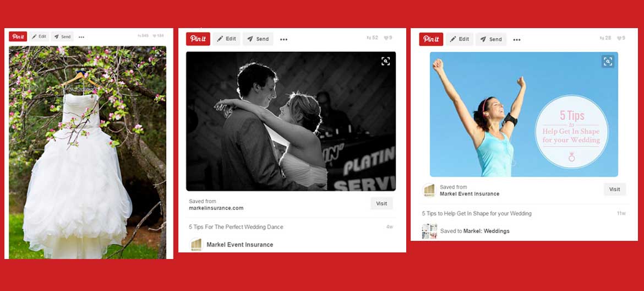Open more options on wedding dress pin
The height and width of the screenshot is (291, 644).
tap(81, 37)
